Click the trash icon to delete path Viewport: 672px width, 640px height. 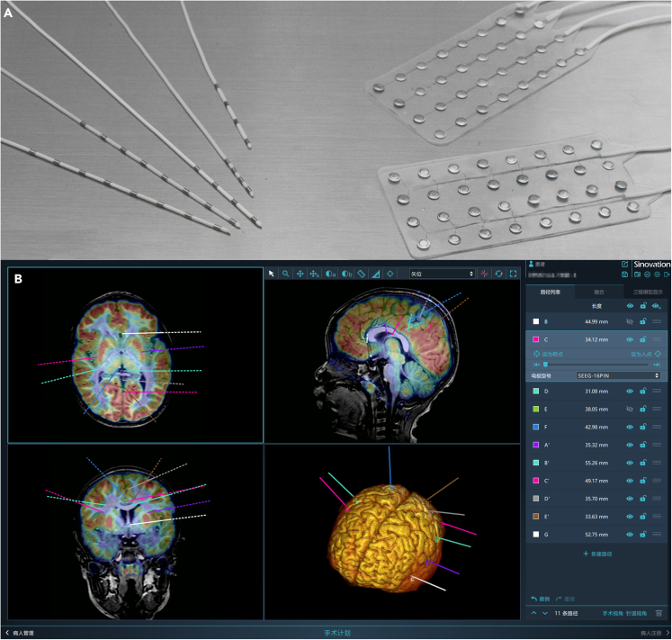659,613
